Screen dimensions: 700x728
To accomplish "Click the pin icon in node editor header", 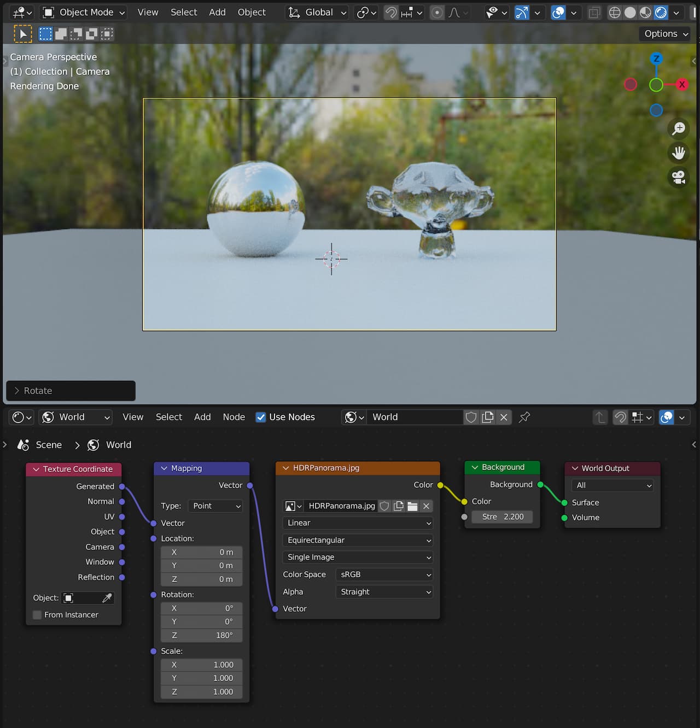I will [524, 417].
